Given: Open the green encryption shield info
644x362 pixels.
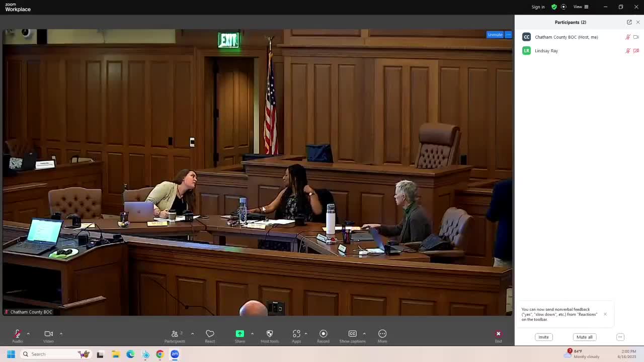Looking at the screenshot, I should point(554,7).
